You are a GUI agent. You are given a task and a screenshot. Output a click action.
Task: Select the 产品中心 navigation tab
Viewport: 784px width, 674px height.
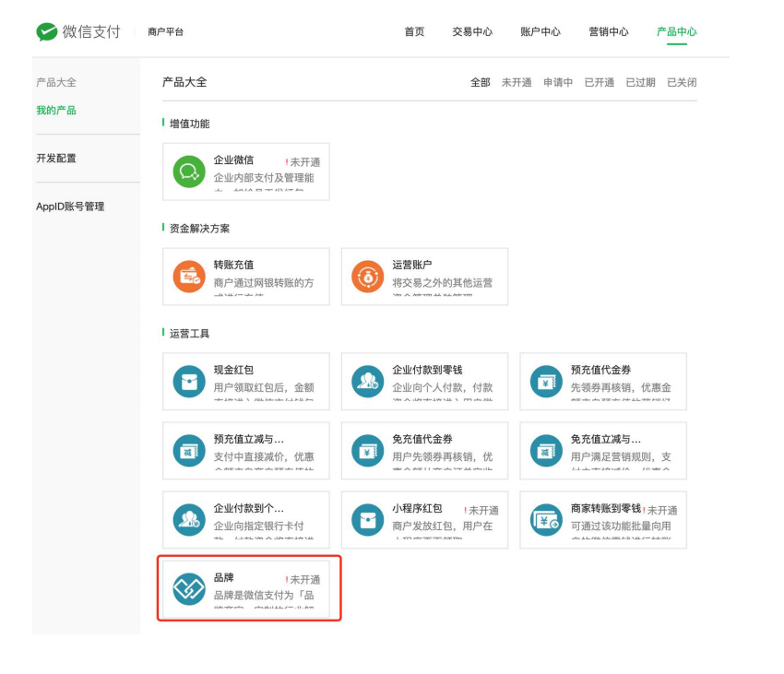pyautogui.click(x=676, y=32)
